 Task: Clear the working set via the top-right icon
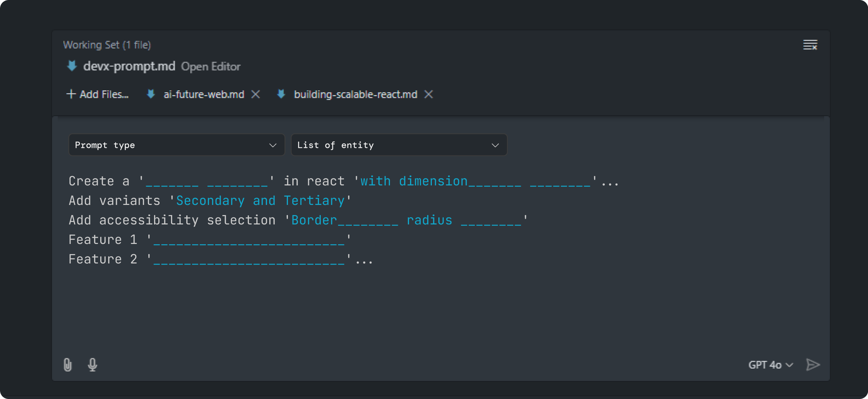810,44
